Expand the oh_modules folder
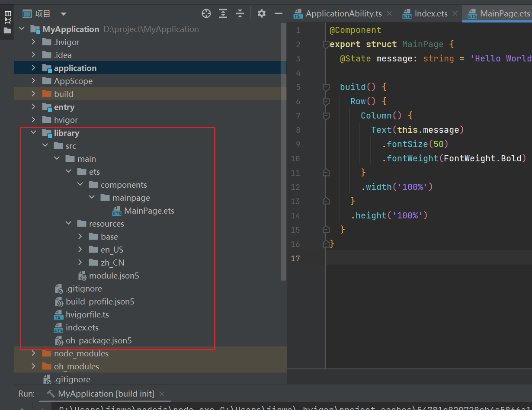 point(33,366)
